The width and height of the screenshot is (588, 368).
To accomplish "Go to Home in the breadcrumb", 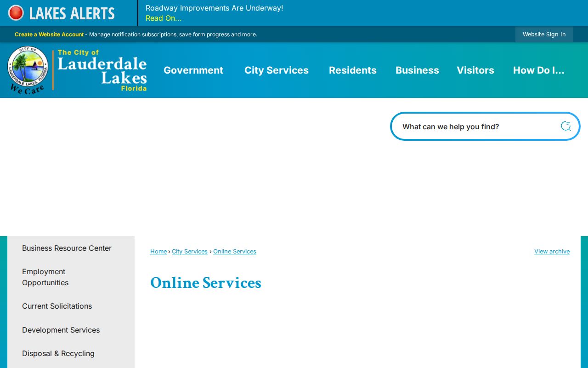I will [x=158, y=252].
